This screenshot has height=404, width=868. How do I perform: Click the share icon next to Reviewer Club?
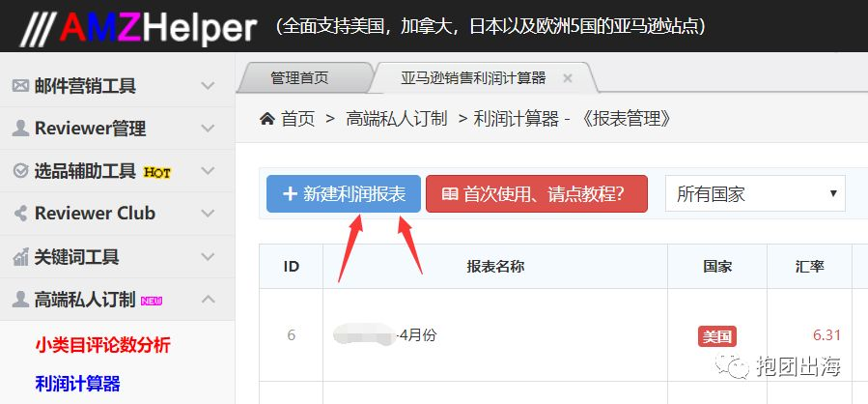click(x=21, y=214)
